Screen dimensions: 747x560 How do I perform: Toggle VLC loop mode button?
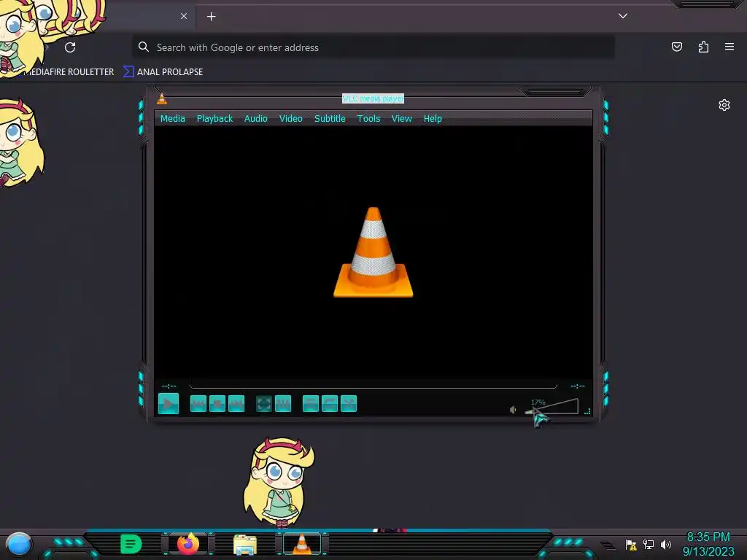(330, 404)
